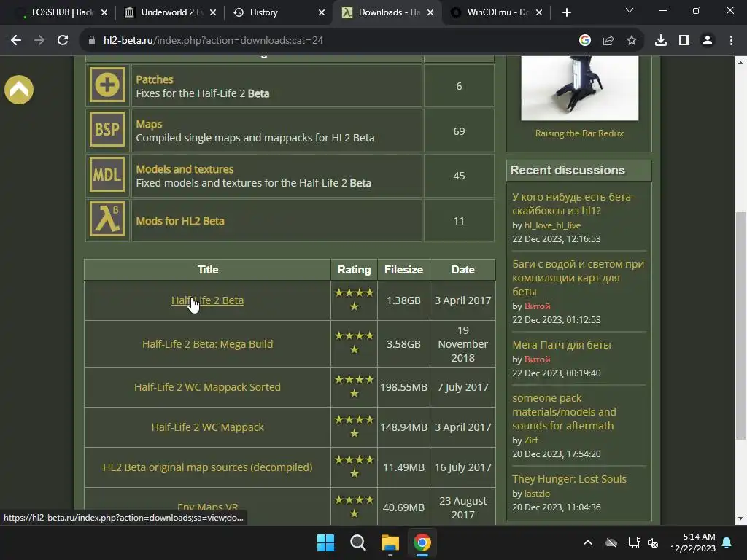The height and width of the screenshot is (560, 747).
Task: Click the BSP Maps category icon
Action: click(107, 130)
